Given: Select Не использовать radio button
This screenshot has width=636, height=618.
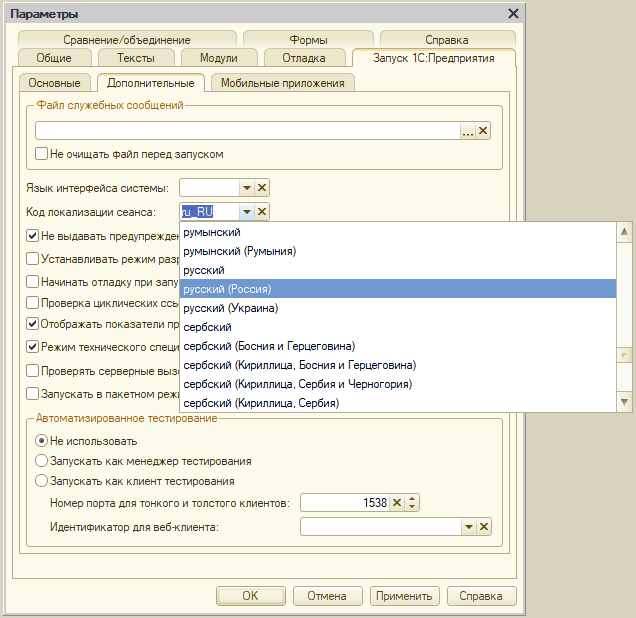Looking at the screenshot, I should click(41, 441).
